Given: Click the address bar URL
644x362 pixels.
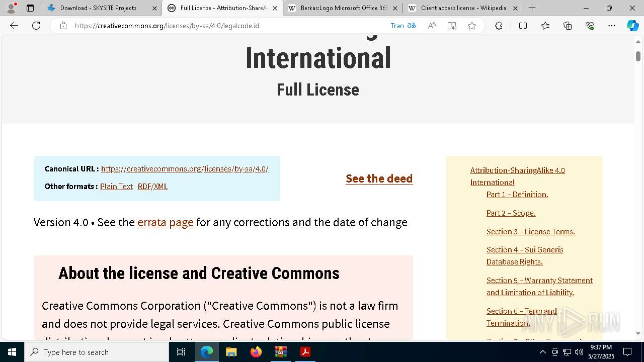Looking at the screenshot, I should point(167,26).
